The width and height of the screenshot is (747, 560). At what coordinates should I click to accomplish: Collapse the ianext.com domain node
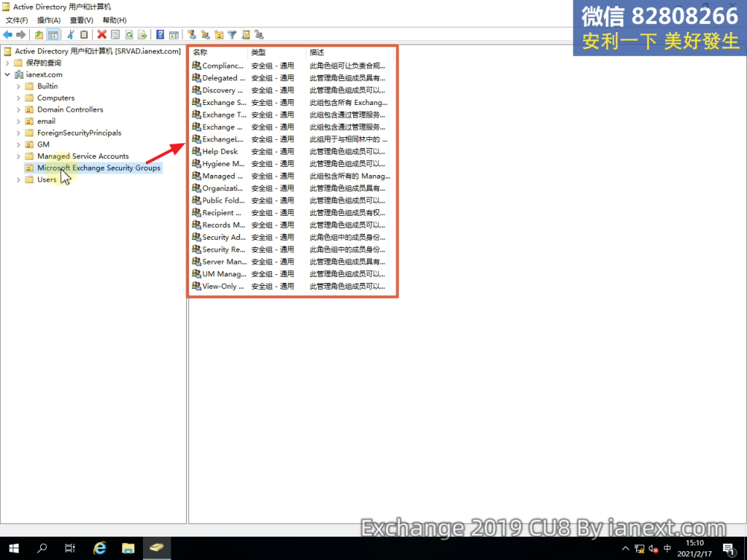pos(7,74)
